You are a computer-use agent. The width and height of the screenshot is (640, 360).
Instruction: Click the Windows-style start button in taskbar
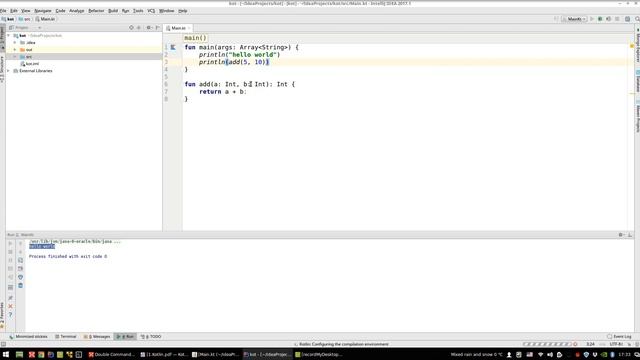6,355
